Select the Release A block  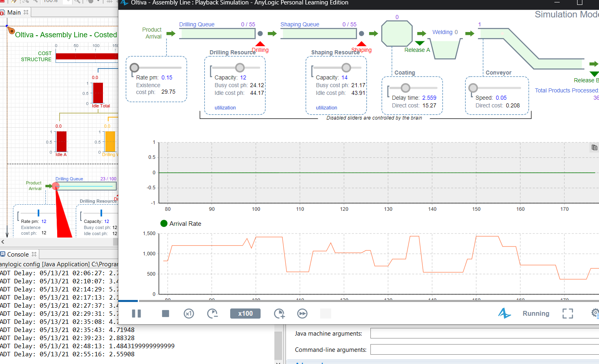[x=420, y=43]
